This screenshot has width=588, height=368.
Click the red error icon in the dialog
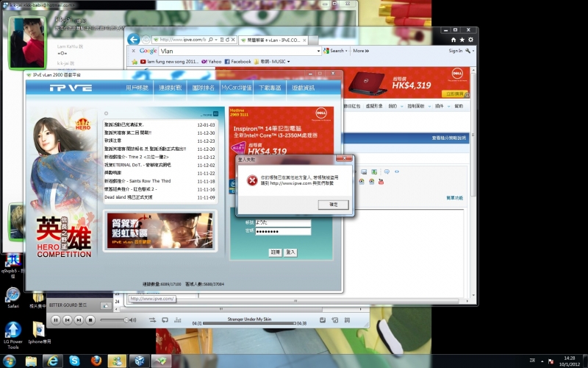point(252,180)
